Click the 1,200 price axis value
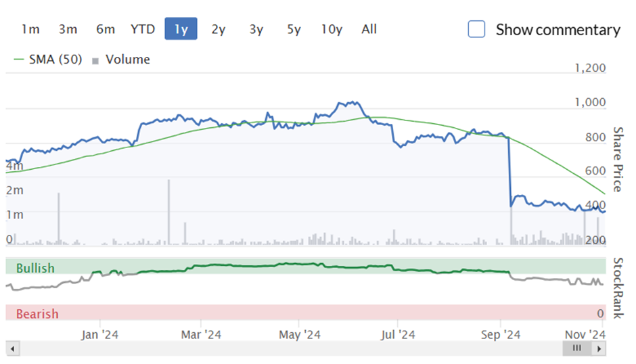This screenshot has height=364, width=636. 590,68
